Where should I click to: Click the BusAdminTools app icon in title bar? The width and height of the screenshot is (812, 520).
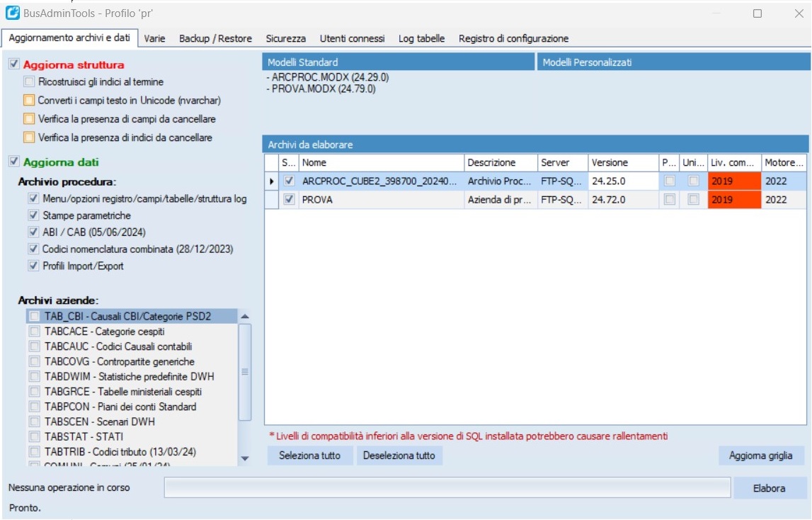[x=12, y=13]
